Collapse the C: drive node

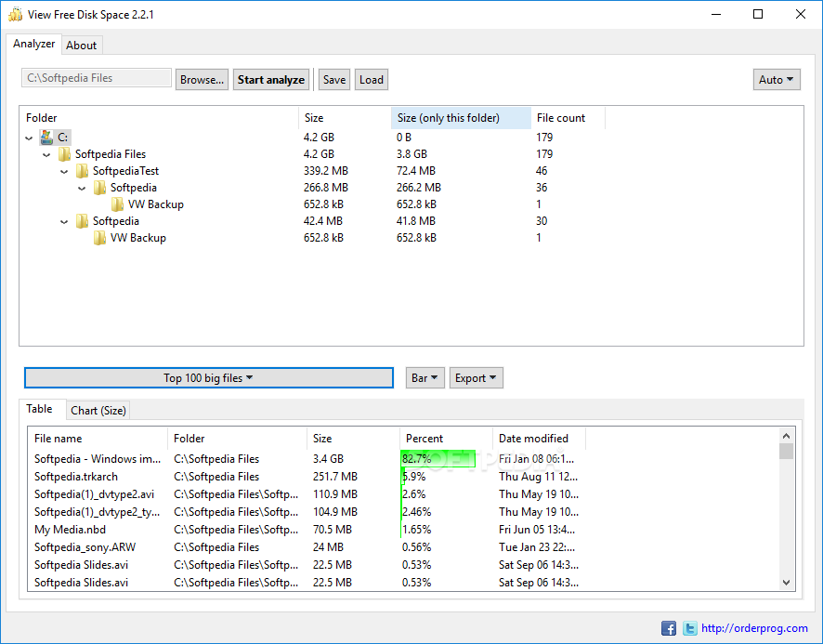[x=29, y=138]
